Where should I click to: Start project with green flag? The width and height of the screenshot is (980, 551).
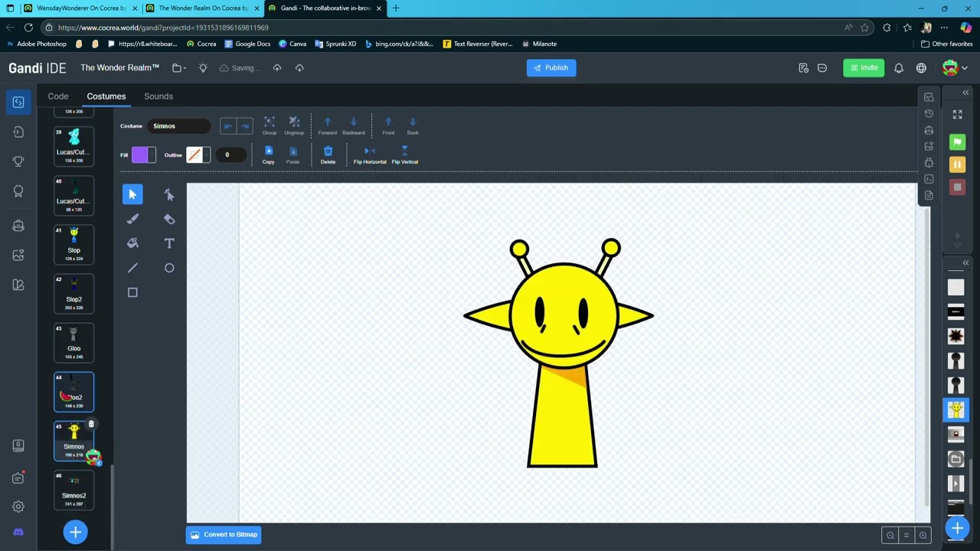click(x=957, y=142)
